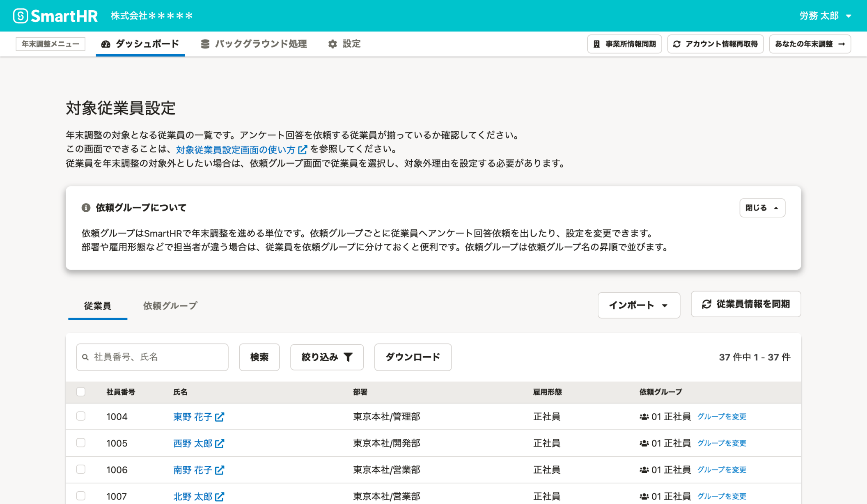Click the 事業所情報同期 button
Image resolution: width=867 pixels, height=504 pixels.
click(x=624, y=44)
